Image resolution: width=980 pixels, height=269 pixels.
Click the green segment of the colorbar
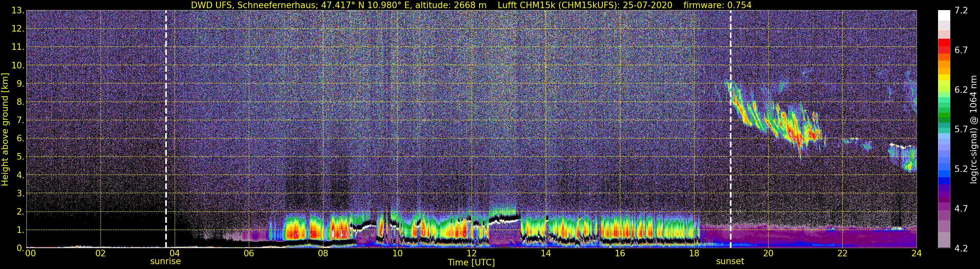tap(944, 114)
